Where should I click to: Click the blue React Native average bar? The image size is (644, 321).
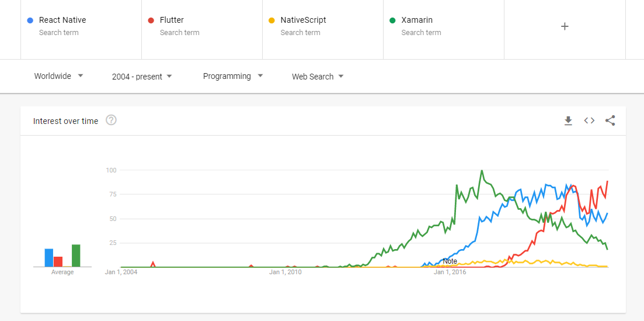tap(49, 258)
